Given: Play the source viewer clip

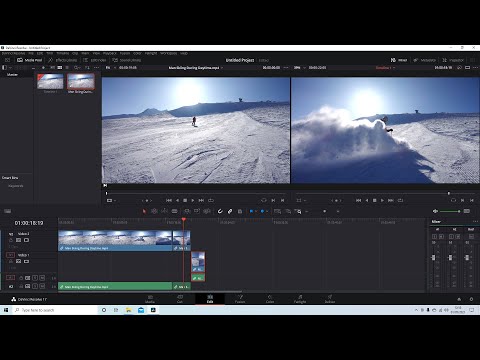Looking at the screenshot, I should (x=193, y=200).
